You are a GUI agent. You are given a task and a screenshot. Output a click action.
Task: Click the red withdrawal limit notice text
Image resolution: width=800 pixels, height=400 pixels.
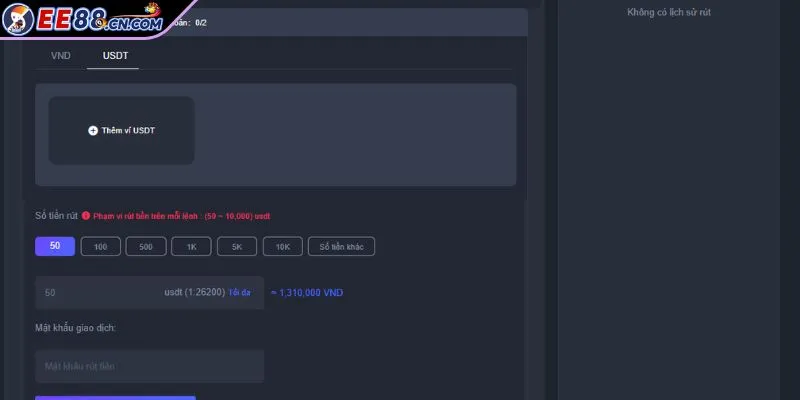click(x=182, y=216)
